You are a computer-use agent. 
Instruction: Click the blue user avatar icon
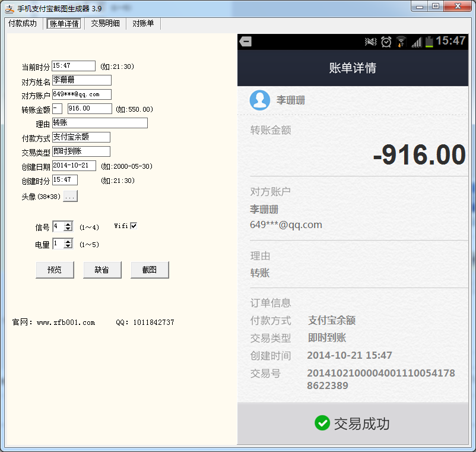[260, 100]
